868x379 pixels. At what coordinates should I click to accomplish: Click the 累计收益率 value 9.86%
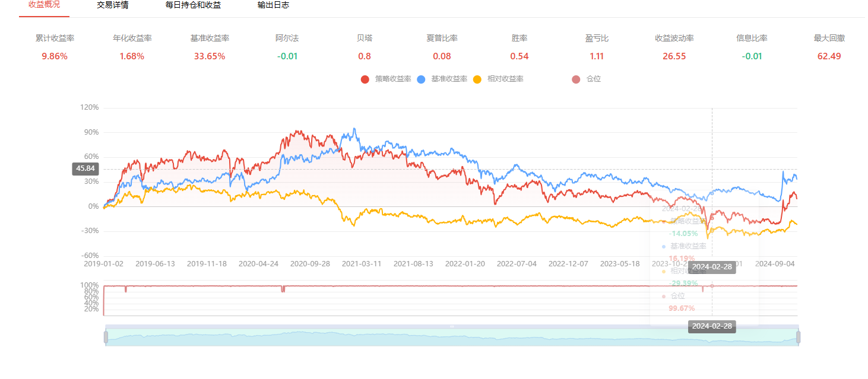[55, 56]
